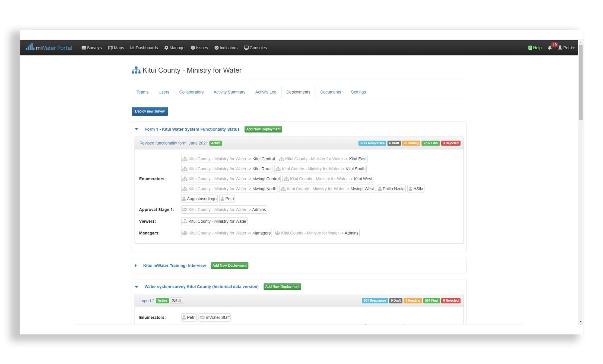Click the Deploy new survey button
This screenshot has width=603, height=364.
click(150, 111)
